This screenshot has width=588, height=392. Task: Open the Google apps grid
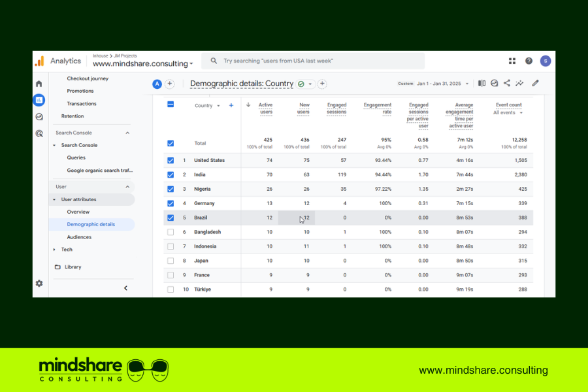(x=512, y=61)
